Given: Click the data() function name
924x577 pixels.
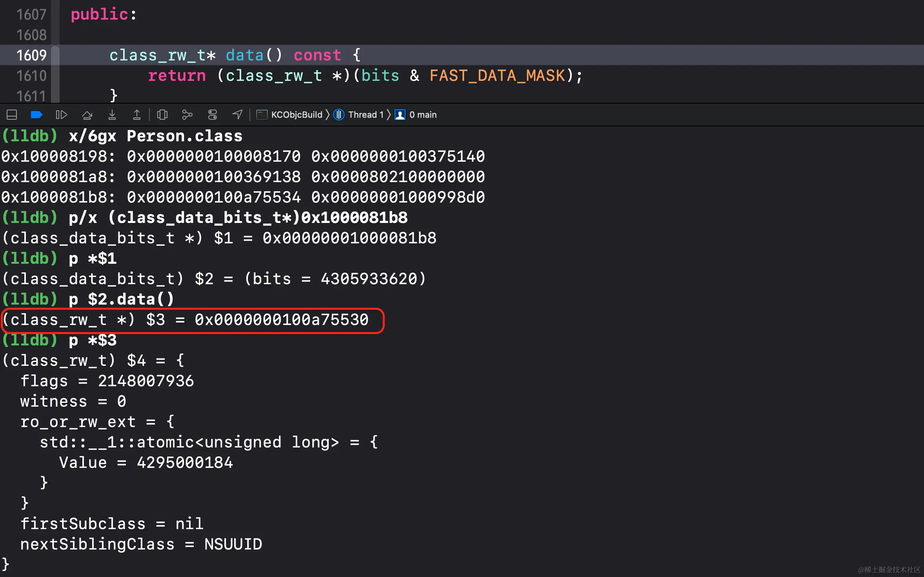Looking at the screenshot, I should [x=244, y=55].
